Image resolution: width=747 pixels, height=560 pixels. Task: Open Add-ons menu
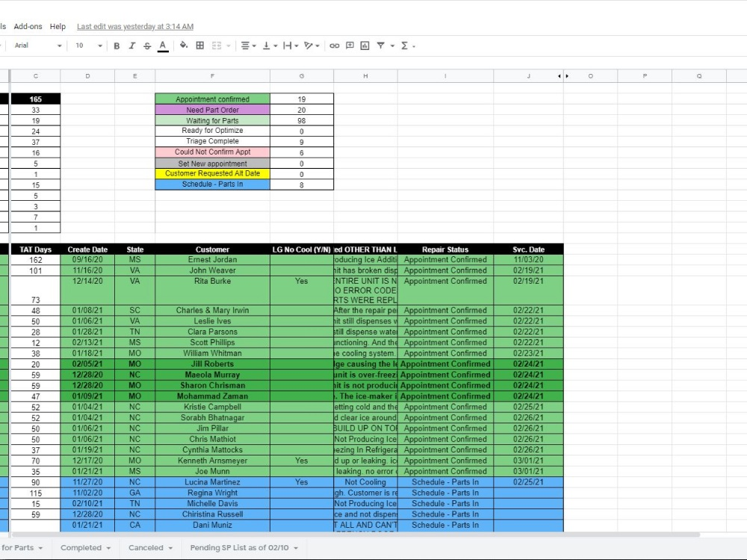pos(28,27)
